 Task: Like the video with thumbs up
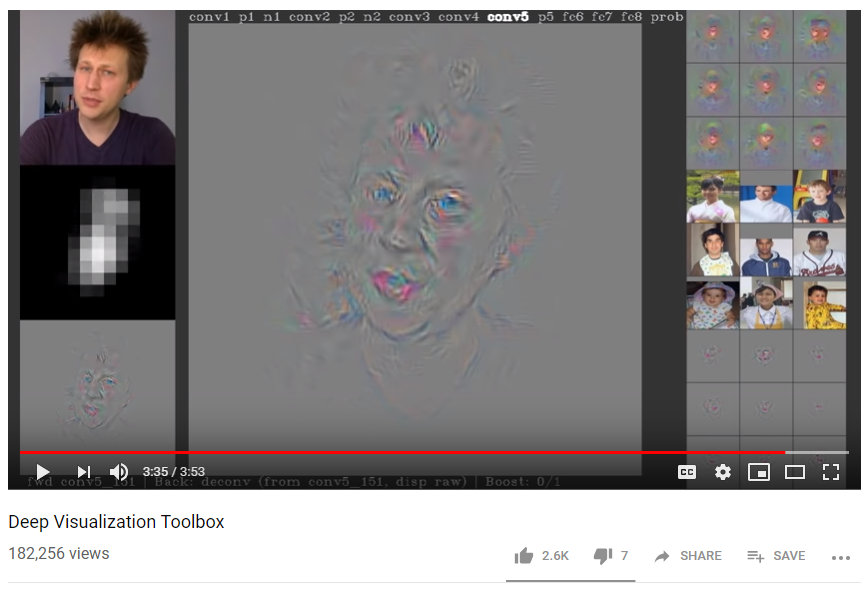tap(524, 556)
